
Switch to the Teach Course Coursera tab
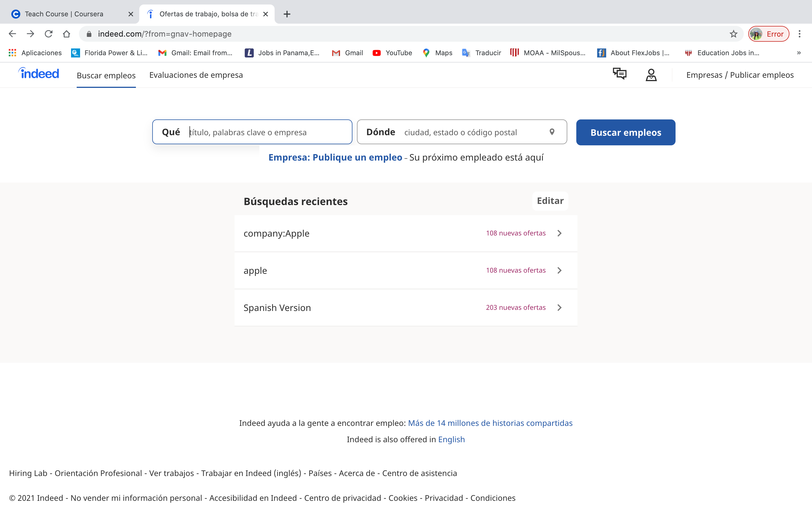point(64,14)
